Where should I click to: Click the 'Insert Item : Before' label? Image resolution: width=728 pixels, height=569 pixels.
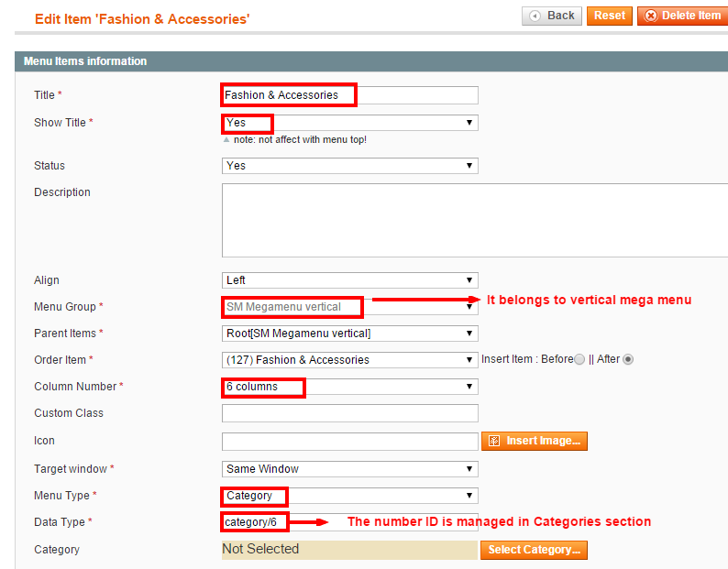coord(527,359)
